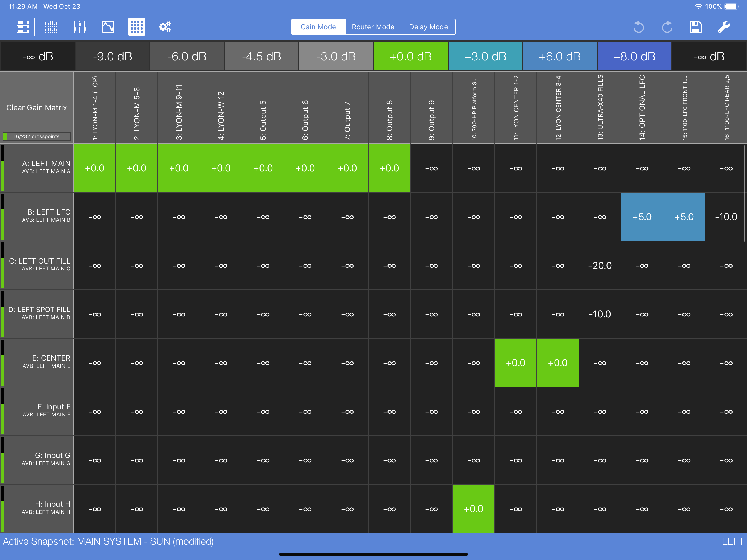The height and width of the screenshot is (560, 747).
Task: Toggle -10.0 crosspoint B to 1100-LFC REAR
Action: tap(726, 217)
